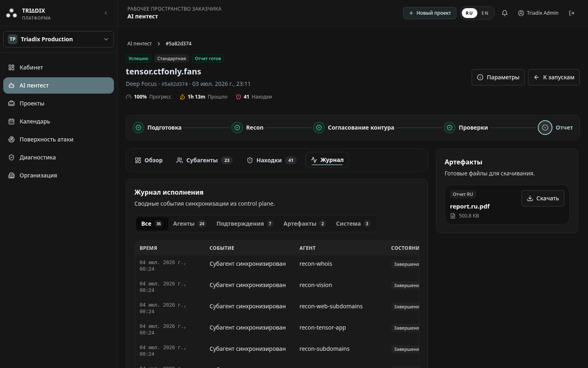Open Организация in the sidebar
The image size is (588, 368).
58,175
